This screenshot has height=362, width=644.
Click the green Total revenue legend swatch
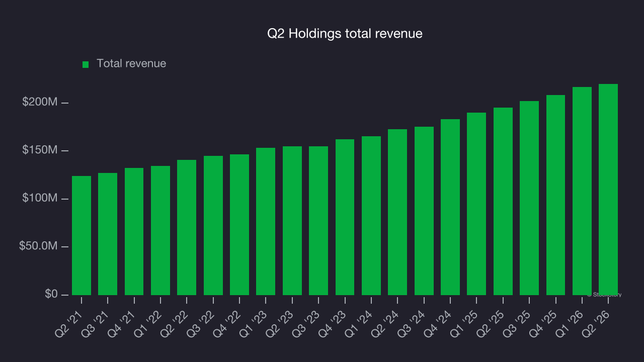click(x=86, y=64)
